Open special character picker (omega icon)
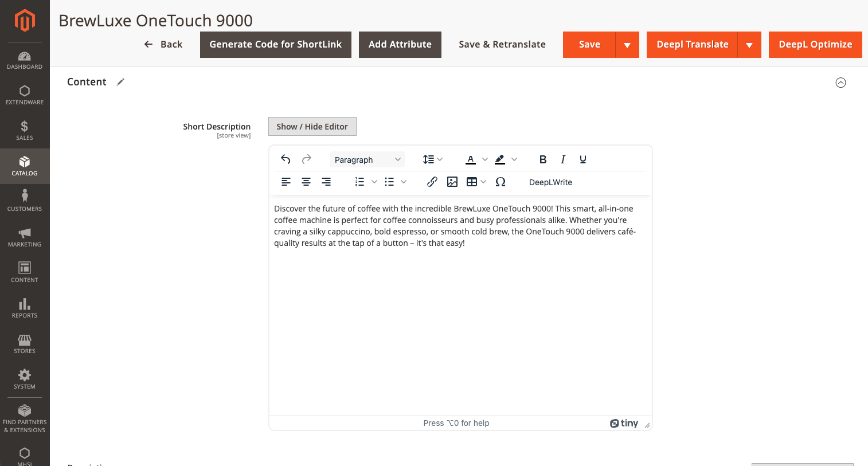 point(501,182)
